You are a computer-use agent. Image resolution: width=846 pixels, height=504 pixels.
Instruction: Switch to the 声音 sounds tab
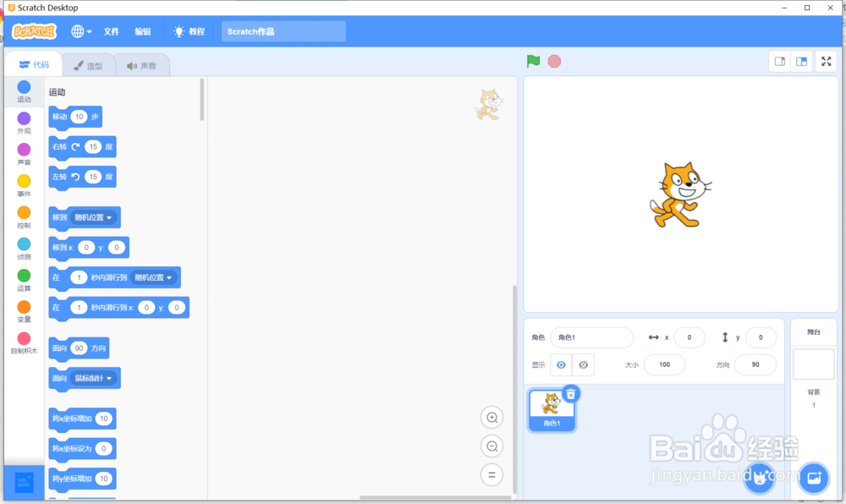(142, 66)
